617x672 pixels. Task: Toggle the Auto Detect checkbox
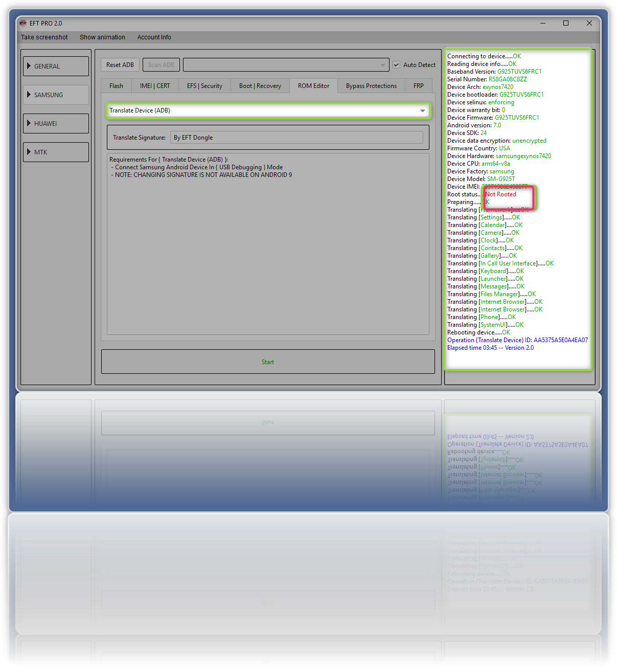tap(396, 65)
